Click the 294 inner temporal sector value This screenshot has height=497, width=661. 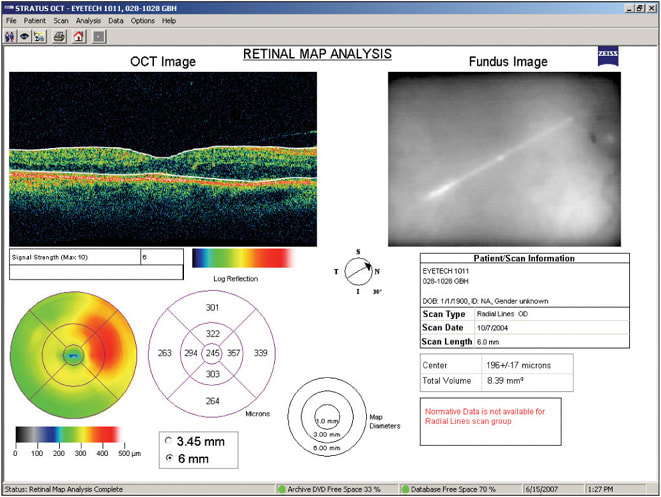click(x=191, y=353)
